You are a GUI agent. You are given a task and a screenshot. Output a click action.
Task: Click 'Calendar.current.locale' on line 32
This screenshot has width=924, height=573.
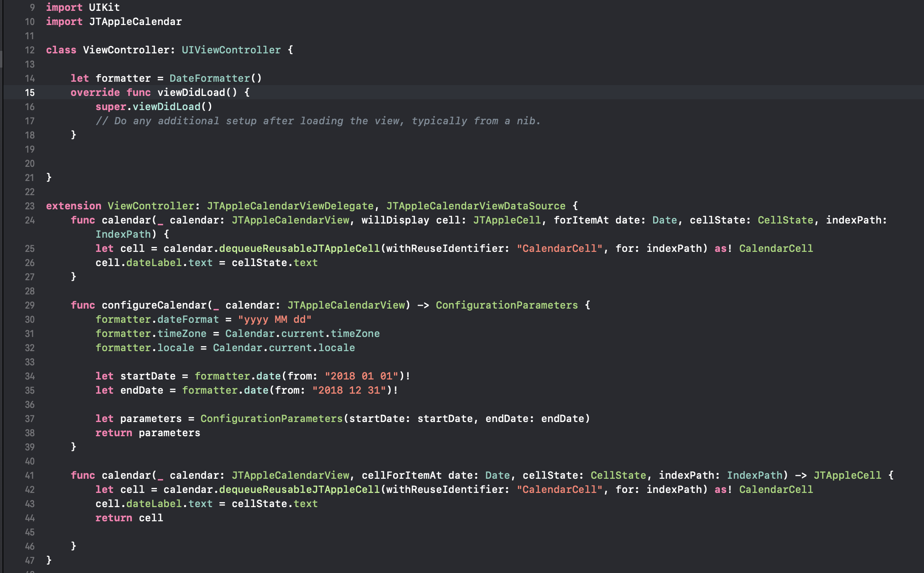(x=284, y=348)
